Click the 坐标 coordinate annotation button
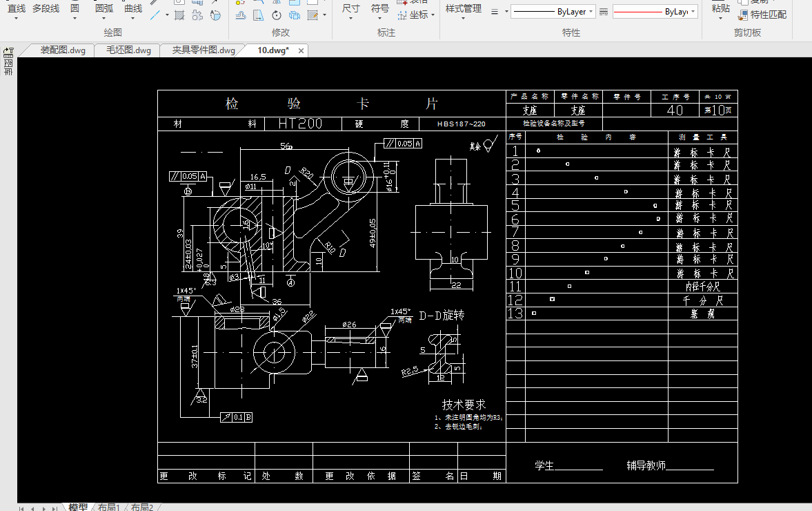This screenshot has width=812, height=511. (416, 15)
